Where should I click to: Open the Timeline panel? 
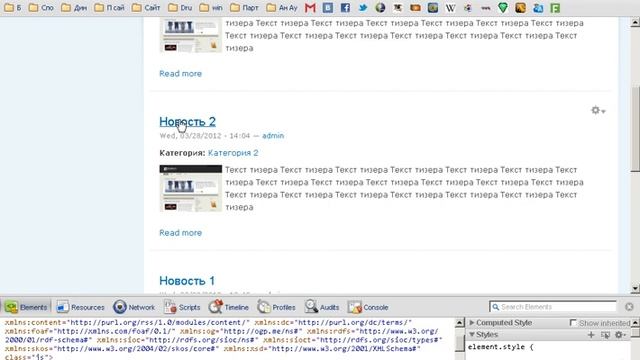coord(229,307)
